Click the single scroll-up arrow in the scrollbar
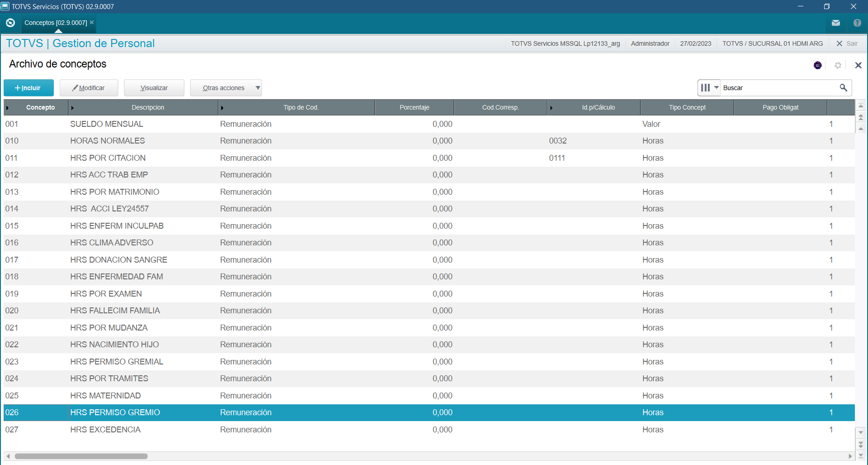The height and width of the screenshot is (465, 868). click(x=861, y=129)
